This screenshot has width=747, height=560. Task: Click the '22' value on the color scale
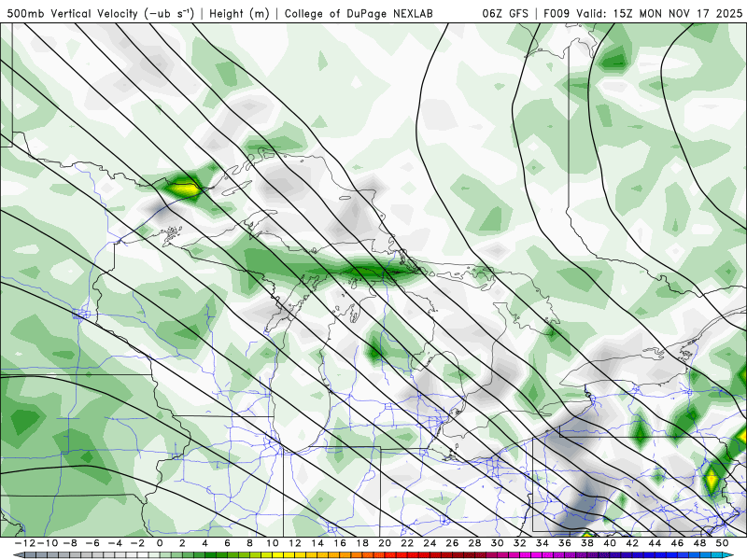click(407, 543)
